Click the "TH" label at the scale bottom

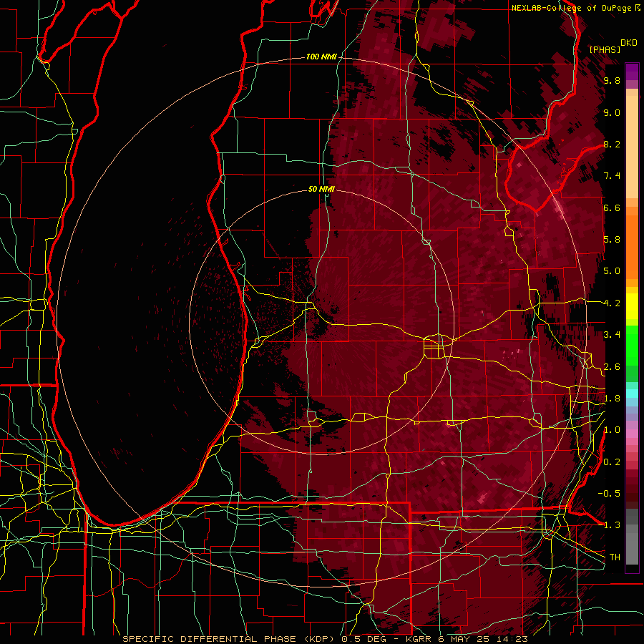click(615, 557)
